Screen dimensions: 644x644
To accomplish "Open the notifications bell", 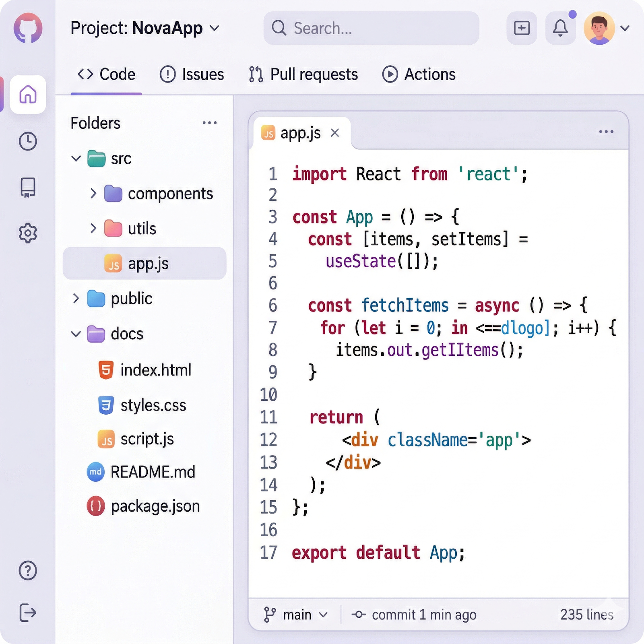I will [x=560, y=28].
